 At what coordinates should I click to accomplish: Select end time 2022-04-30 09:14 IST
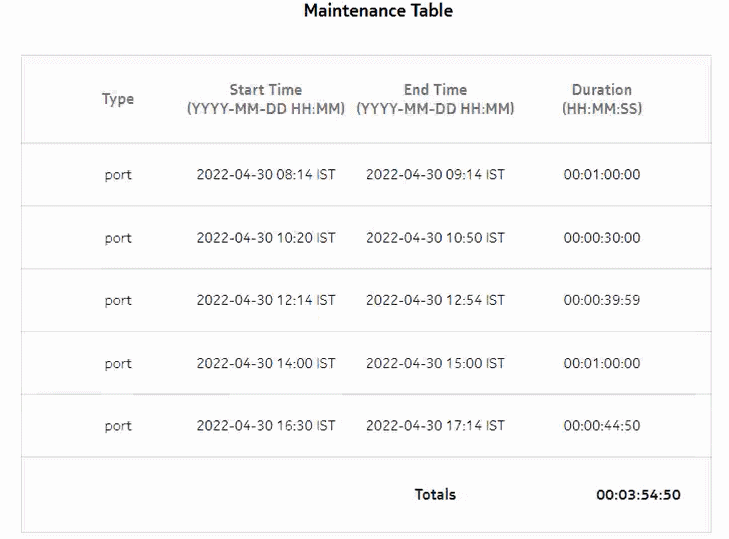(435, 175)
